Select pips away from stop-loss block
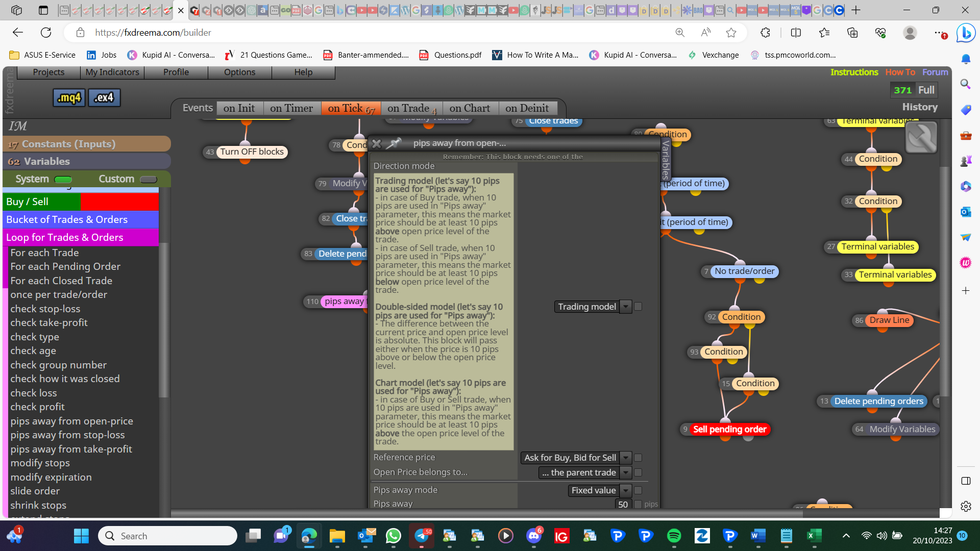The width and height of the screenshot is (980, 551). [67, 435]
